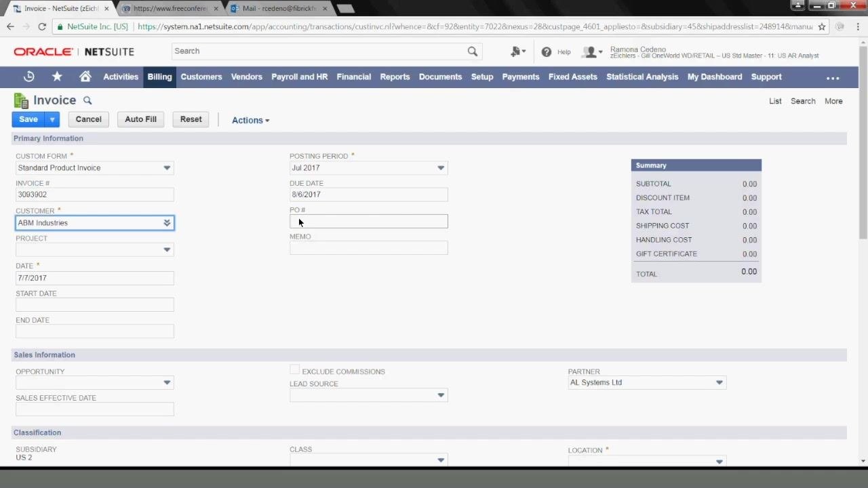Open the Vendors menu
This screenshot has width=868, height=488.
coord(247,77)
